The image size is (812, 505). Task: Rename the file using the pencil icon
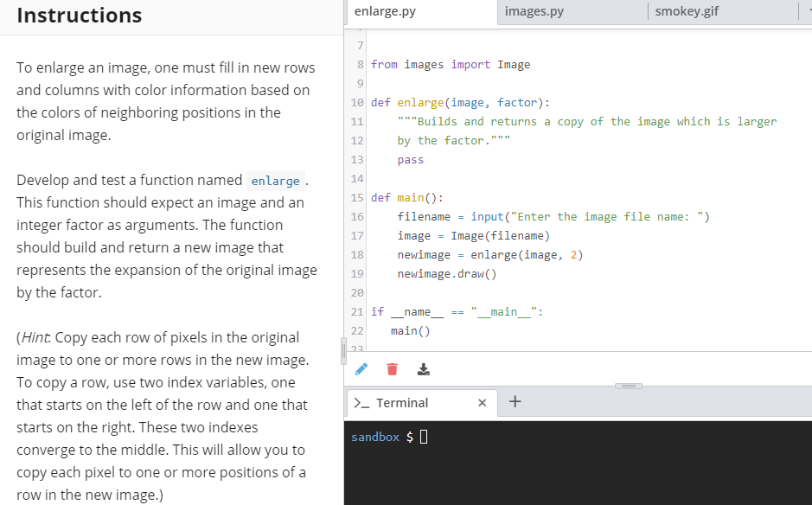click(x=361, y=368)
